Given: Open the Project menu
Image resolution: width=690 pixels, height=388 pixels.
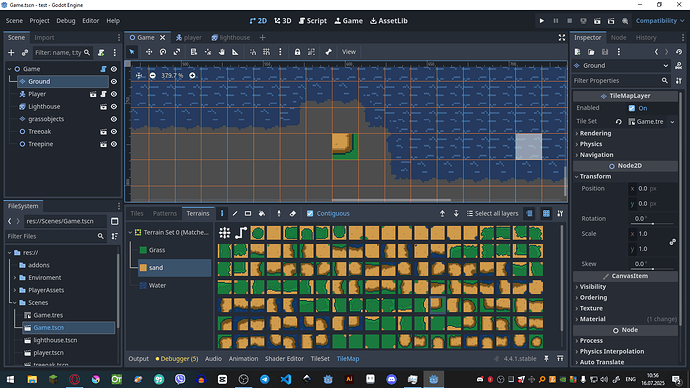Looking at the screenshot, I should tap(39, 21).
